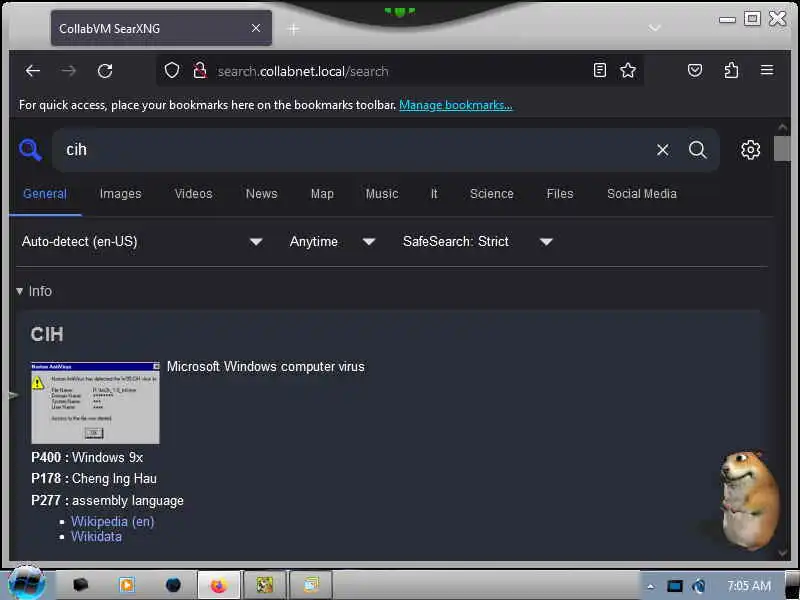Image resolution: width=800 pixels, height=600 pixels.
Task: Switch to Videos tab
Action: coord(193,194)
